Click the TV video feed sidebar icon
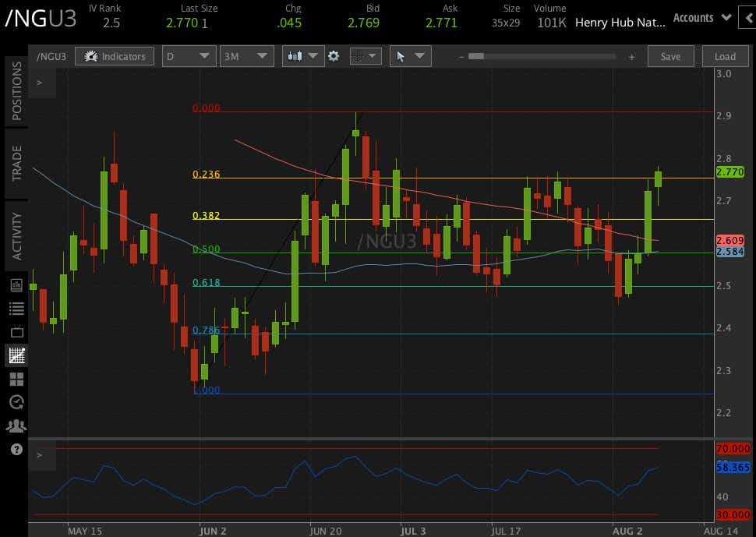The width and height of the screenshot is (756, 537). [x=16, y=332]
